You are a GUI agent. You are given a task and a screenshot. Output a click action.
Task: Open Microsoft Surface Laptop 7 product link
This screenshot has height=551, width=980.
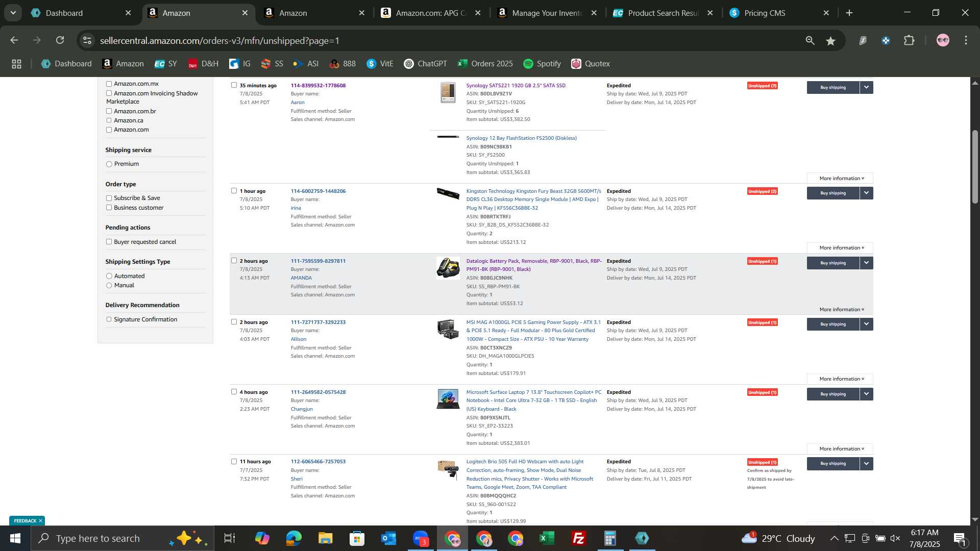pyautogui.click(x=533, y=400)
